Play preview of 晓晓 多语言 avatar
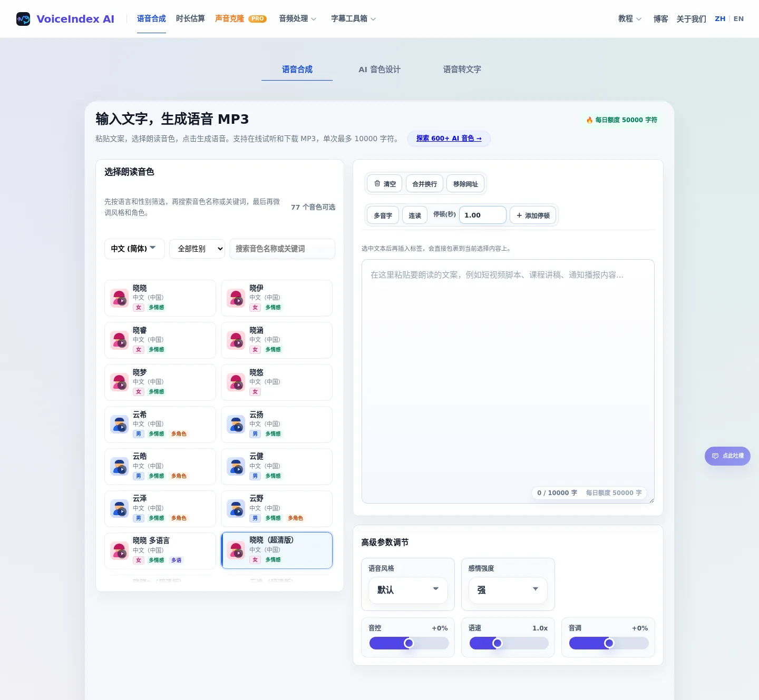The height and width of the screenshot is (700, 759). (x=120, y=551)
